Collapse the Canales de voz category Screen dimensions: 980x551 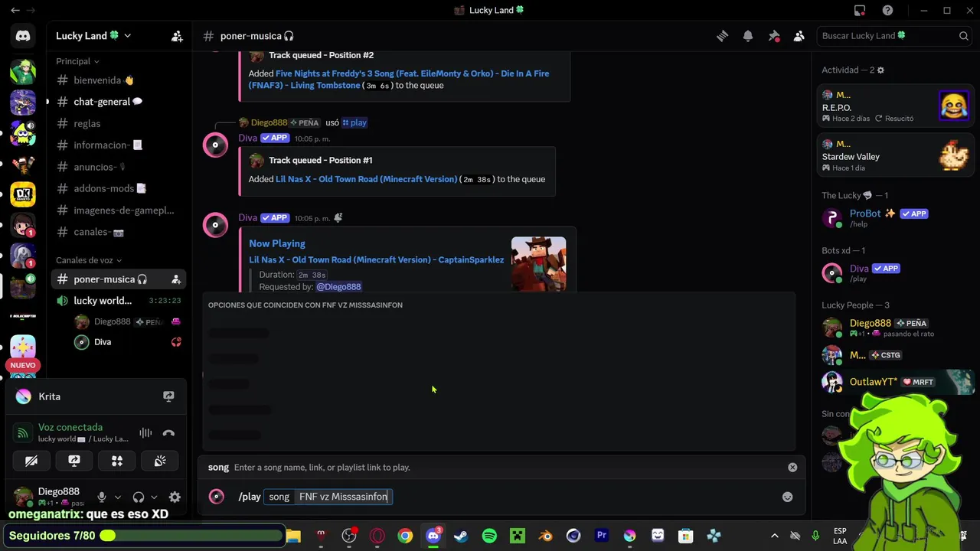coord(88,260)
